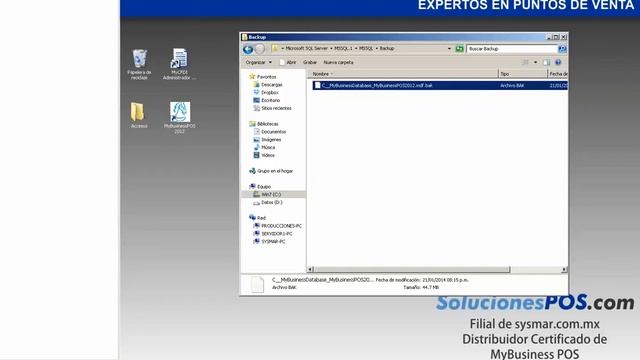Open the Accesos folder on the desktop
Viewport: 640px width, 360px height.
pyautogui.click(x=139, y=115)
